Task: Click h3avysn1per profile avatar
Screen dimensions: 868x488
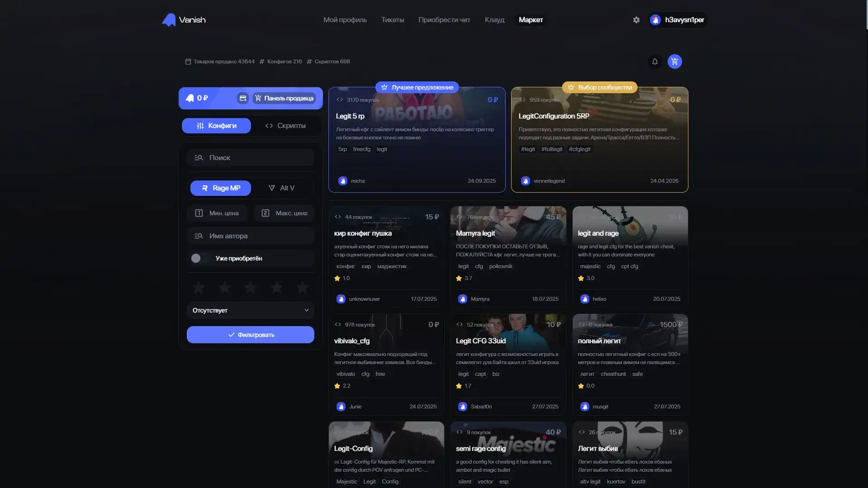Action: coord(655,20)
